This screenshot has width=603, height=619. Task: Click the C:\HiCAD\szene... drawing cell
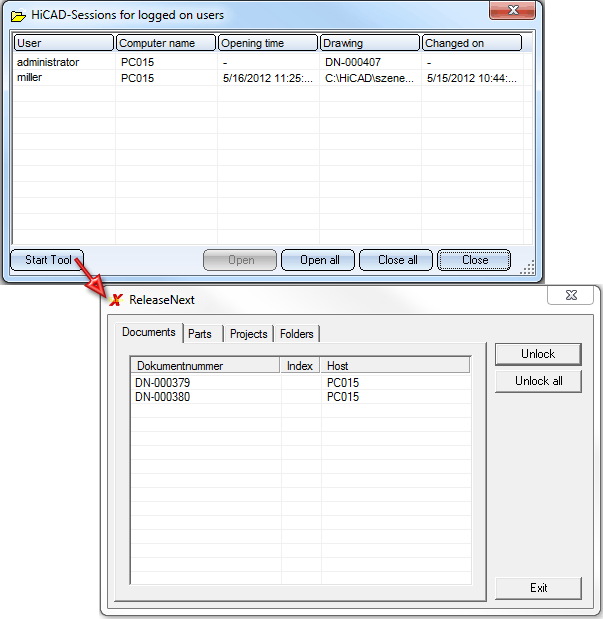pyautogui.click(x=369, y=78)
